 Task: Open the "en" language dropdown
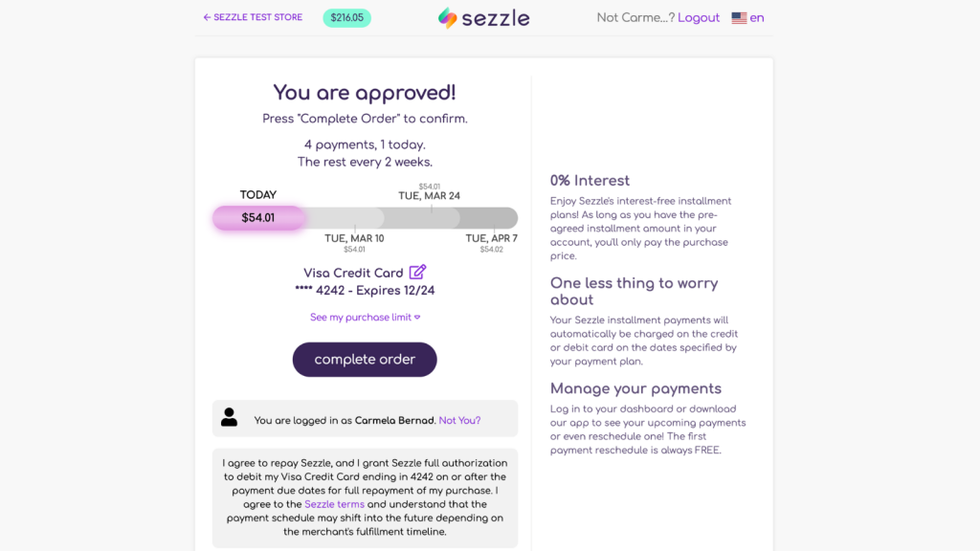coord(756,17)
